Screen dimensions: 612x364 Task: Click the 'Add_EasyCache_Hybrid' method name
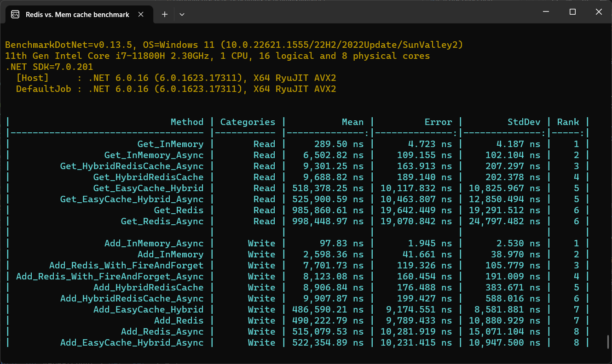coord(148,309)
